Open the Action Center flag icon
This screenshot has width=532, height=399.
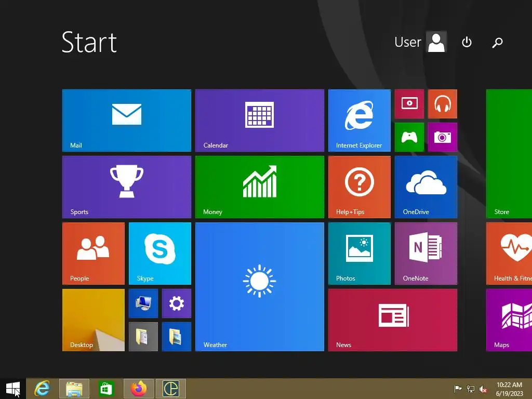458,389
